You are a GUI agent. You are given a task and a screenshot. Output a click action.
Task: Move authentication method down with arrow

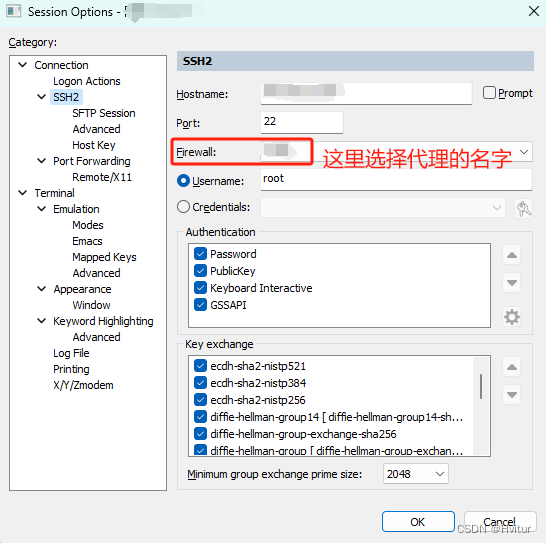click(512, 282)
